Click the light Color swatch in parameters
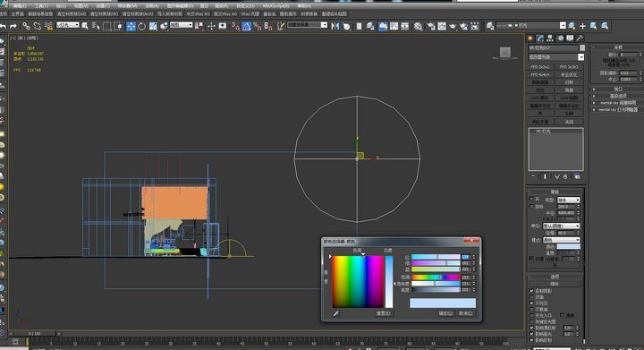The height and width of the screenshot is (350, 644). [569, 247]
